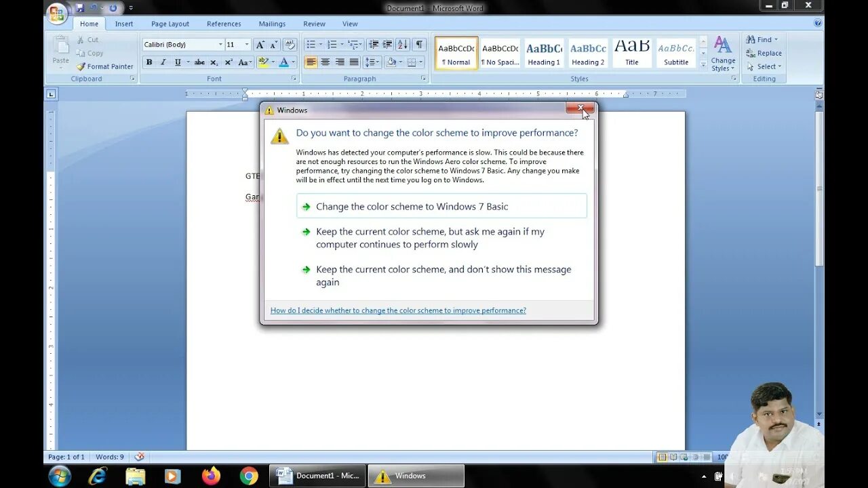868x488 pixels.
Task: Switch to the Insert ribbon tab
Action: click(x=124, y=24)
